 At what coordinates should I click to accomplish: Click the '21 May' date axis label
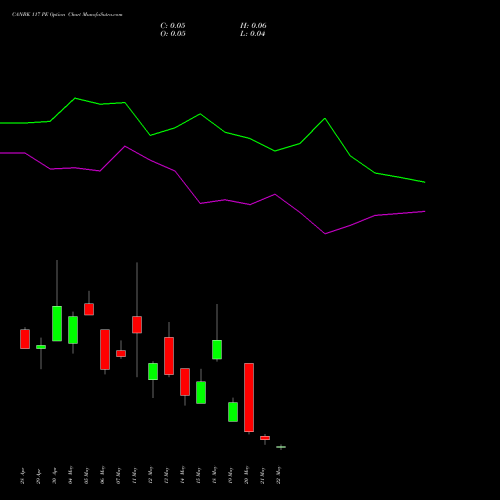263,475
